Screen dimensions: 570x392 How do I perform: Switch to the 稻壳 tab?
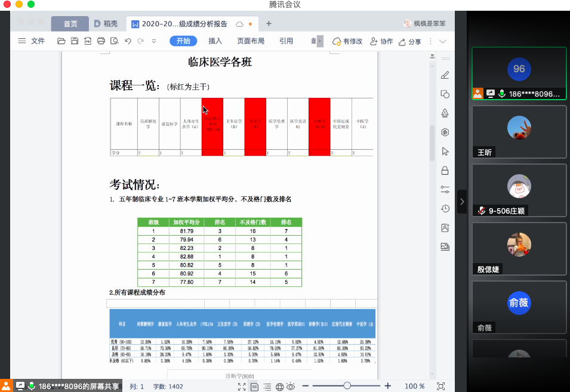click(x=106, y=24)
